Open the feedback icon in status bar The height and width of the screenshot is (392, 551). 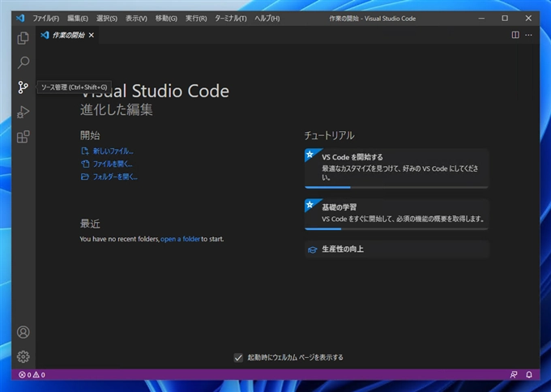tap(514, 375)
